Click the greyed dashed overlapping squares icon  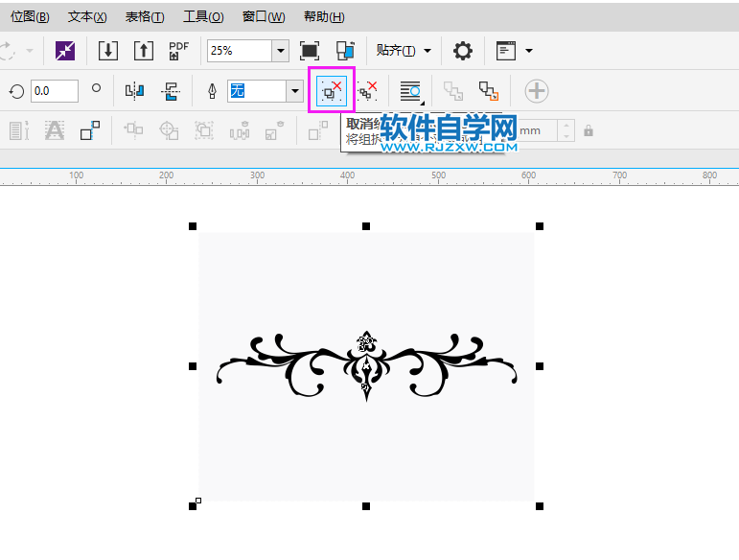pos(204,130)
